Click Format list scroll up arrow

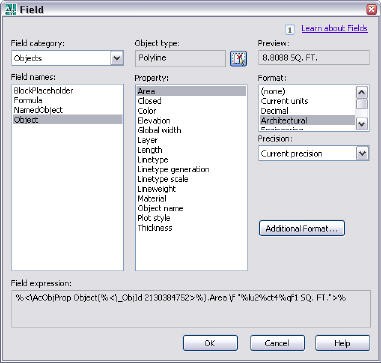[x=362, y=92]
